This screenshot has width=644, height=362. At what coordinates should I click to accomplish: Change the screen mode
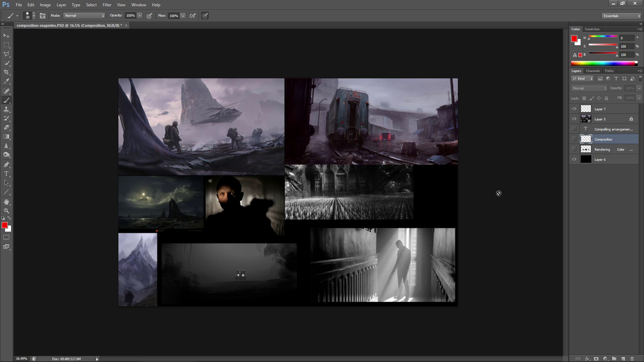coord(6,247)
